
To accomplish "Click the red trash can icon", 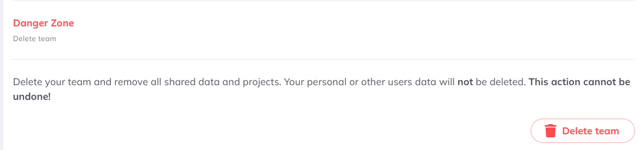I will point(550,131).
